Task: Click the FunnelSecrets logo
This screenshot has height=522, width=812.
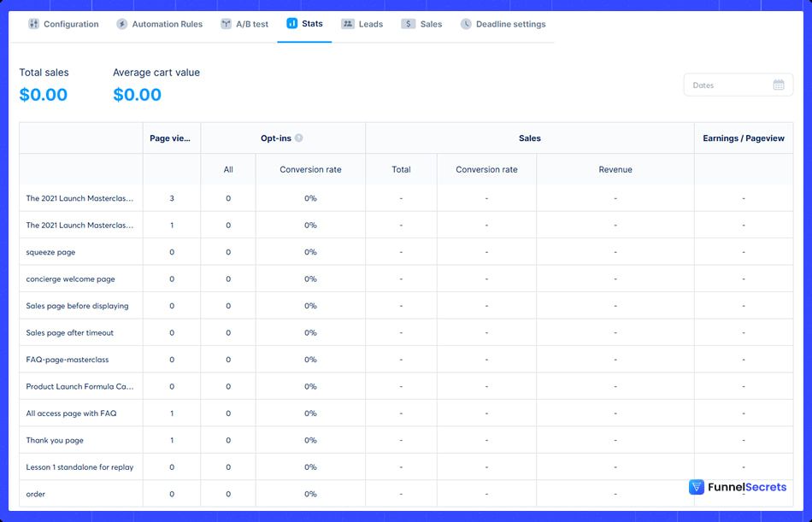Action: 738,486
